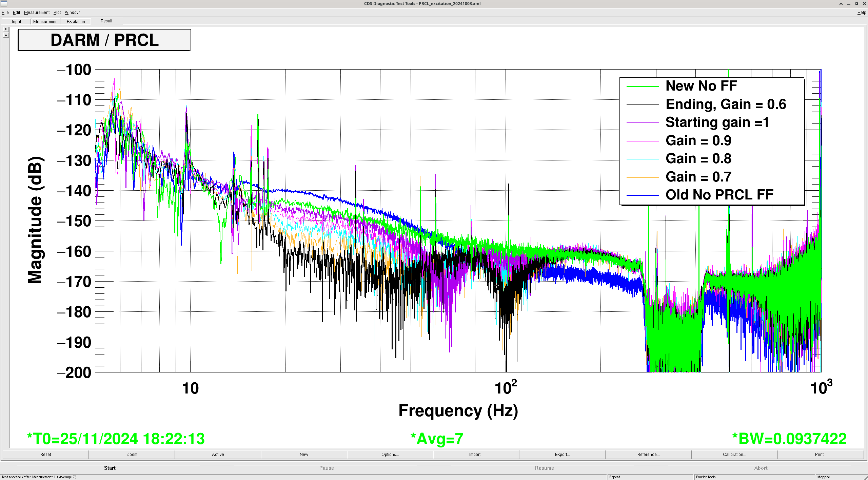Open plot Options dialog
Screen dimensions: 868x480
click(390, 455)
